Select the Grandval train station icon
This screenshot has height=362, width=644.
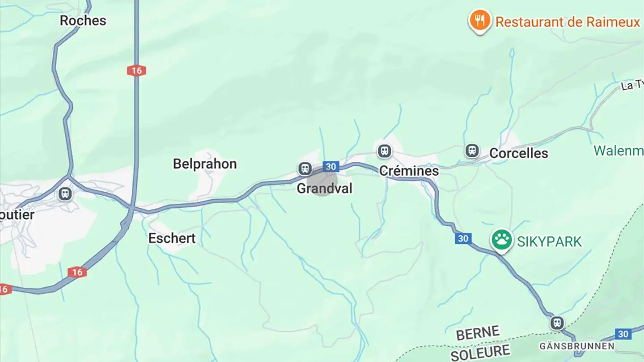coord(305,168)
